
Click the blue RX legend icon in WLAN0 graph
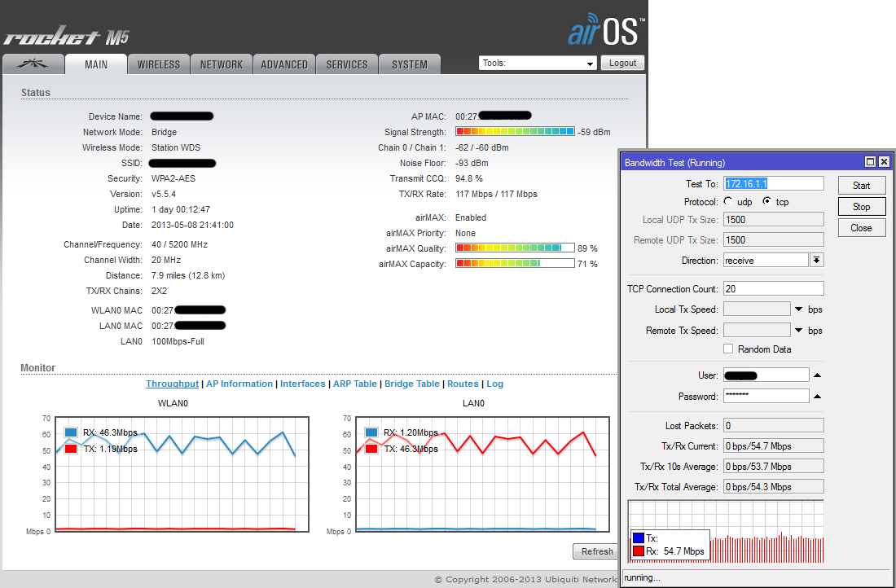tap(71, 433)
